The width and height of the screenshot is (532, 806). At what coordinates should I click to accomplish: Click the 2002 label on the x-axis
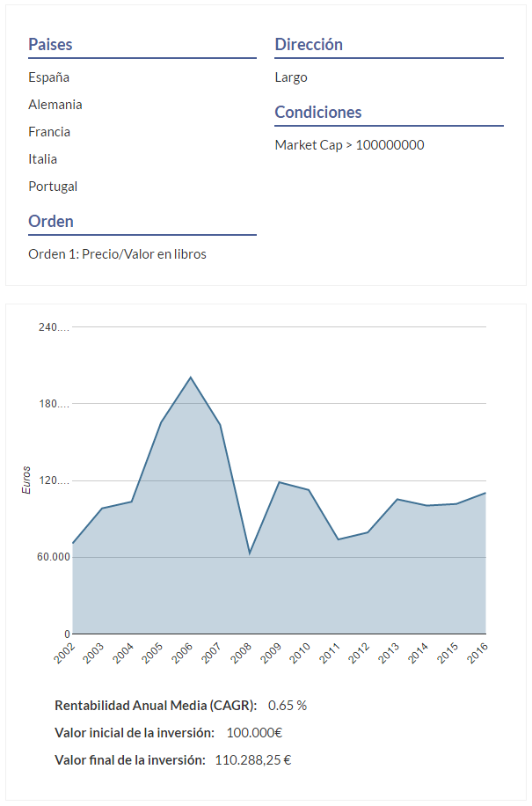point(64,653)
